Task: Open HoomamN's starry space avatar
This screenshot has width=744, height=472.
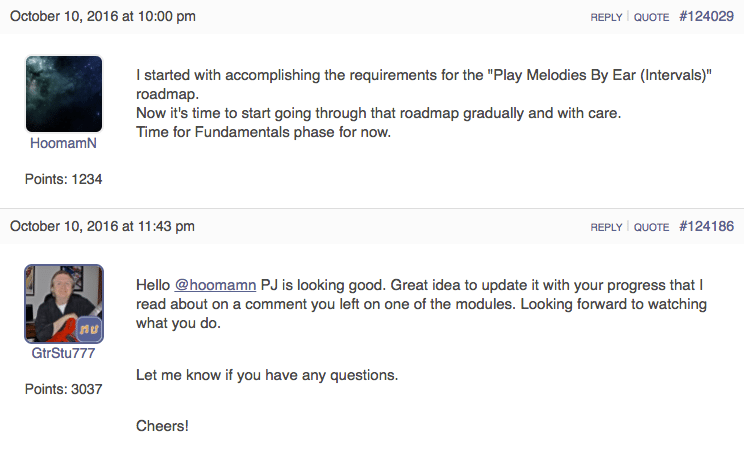Action: click(64, 94)
